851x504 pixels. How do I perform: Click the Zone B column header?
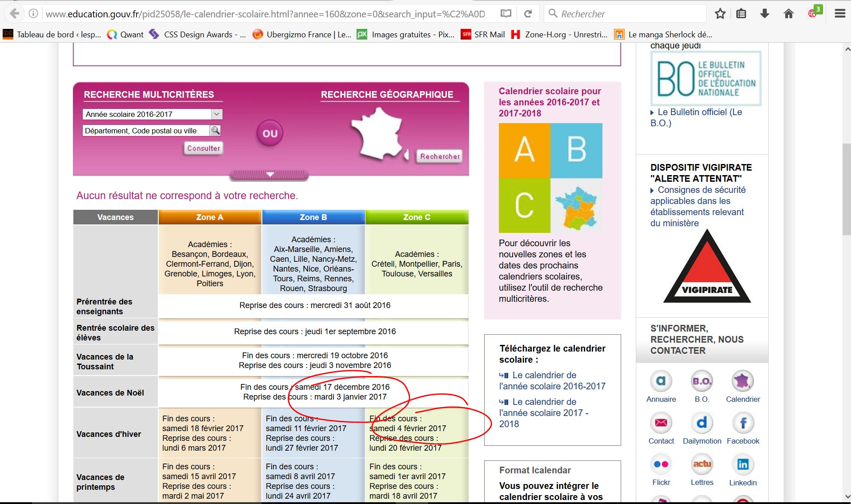point(313,217)
